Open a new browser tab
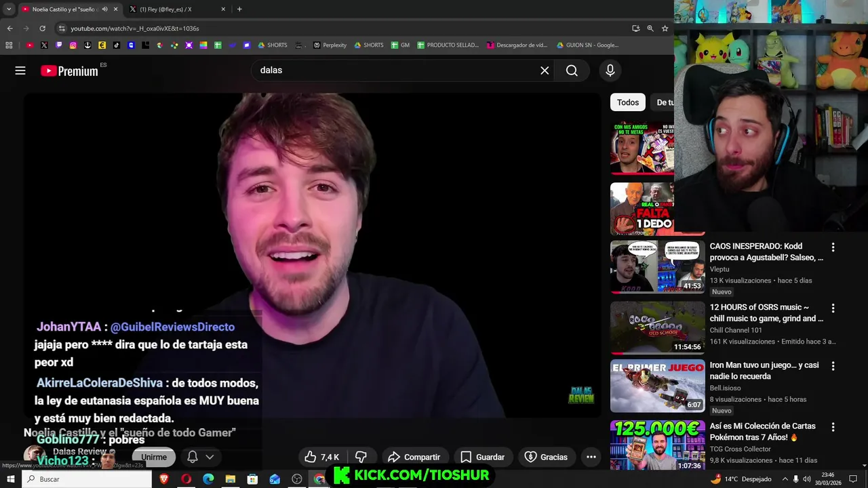 [239, 9]
